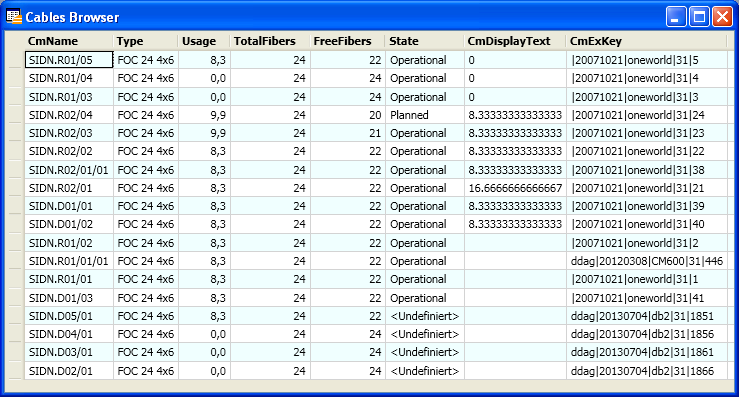Select cable name cell SIDN.D05/01
This screenshot has height=397, width=739.
click(69, 316)
